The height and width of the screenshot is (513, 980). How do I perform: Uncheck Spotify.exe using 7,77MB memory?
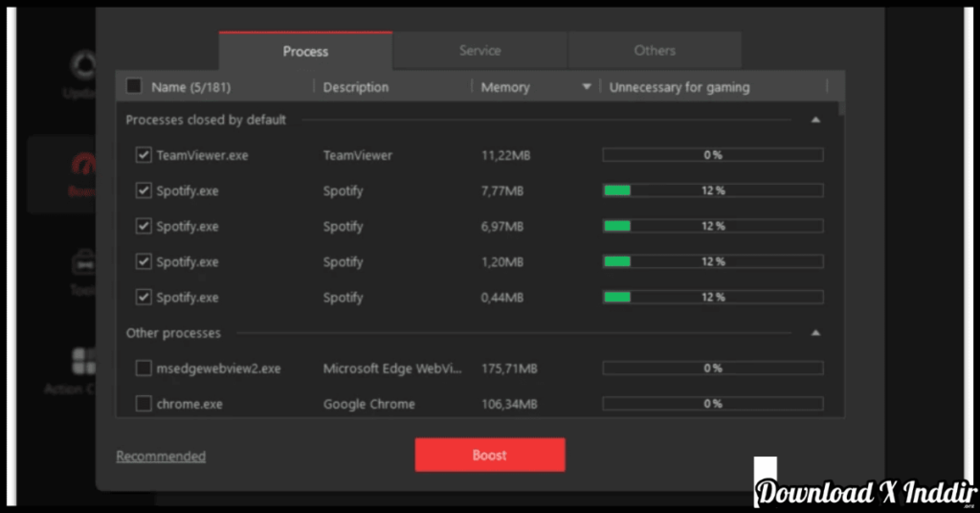click(x=144, y=190)
